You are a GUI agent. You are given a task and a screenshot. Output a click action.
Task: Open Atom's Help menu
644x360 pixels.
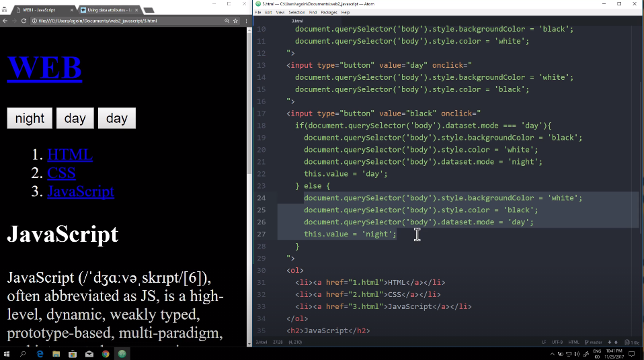[x=346, y=12]
